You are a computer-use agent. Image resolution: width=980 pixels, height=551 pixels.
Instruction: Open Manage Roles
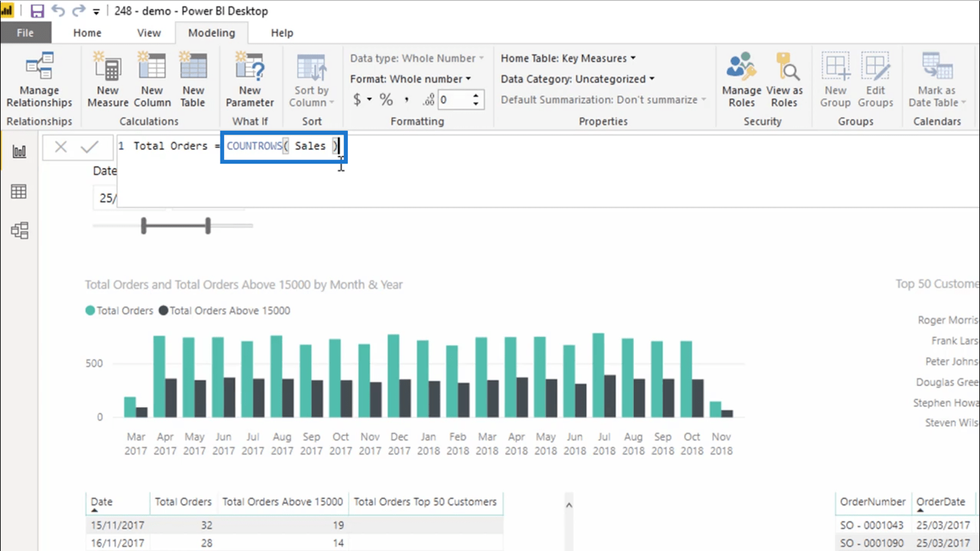[742, 80]
